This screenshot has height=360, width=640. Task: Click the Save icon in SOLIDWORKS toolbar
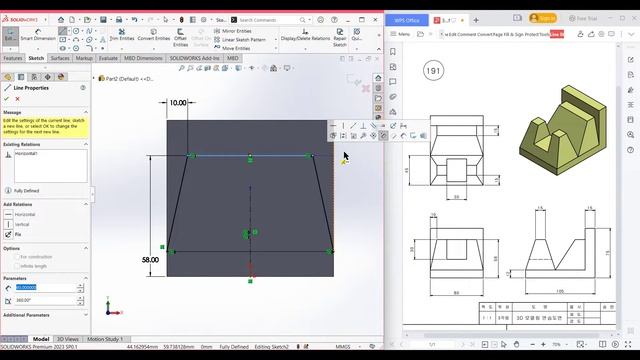(x=103, y=20)
